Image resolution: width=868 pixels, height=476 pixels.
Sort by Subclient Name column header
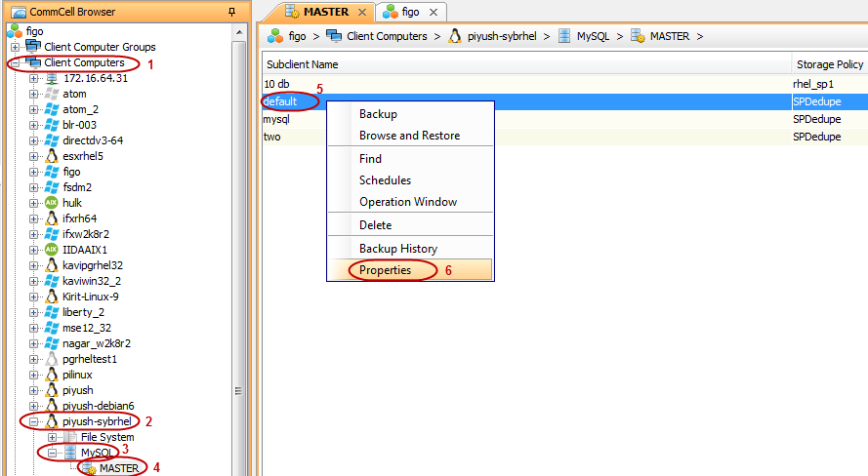pos(302,64)
